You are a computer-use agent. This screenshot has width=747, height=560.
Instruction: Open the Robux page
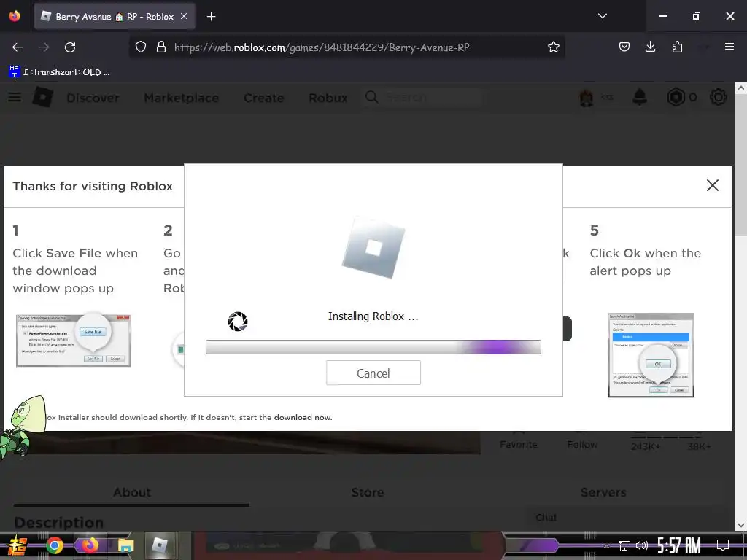328,98
